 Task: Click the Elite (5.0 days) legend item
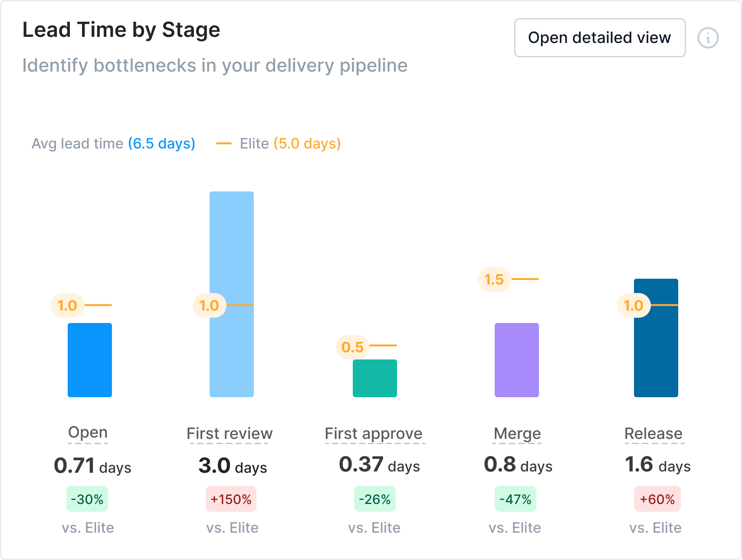click(x=279, y=144)
